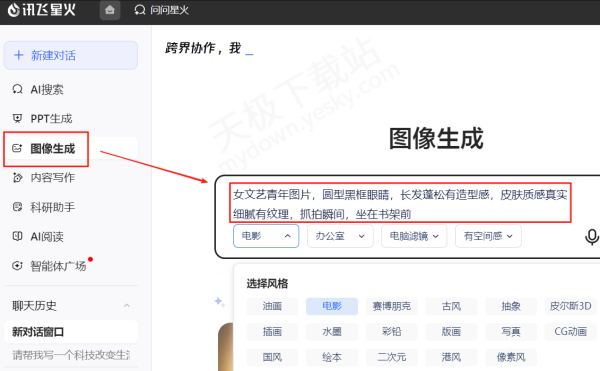Click the AI阅读 book icon in sidebar
Screen dimensions: 600x371
[x=17, y=236]
